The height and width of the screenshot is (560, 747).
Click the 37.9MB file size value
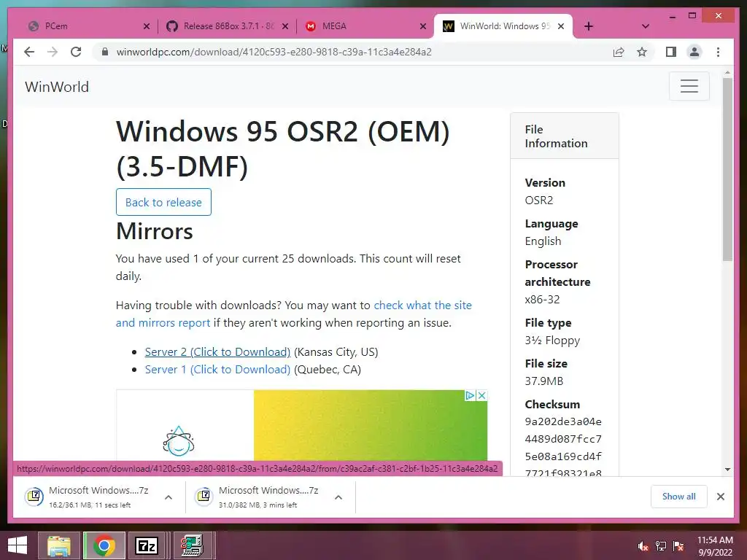point(544,381)
